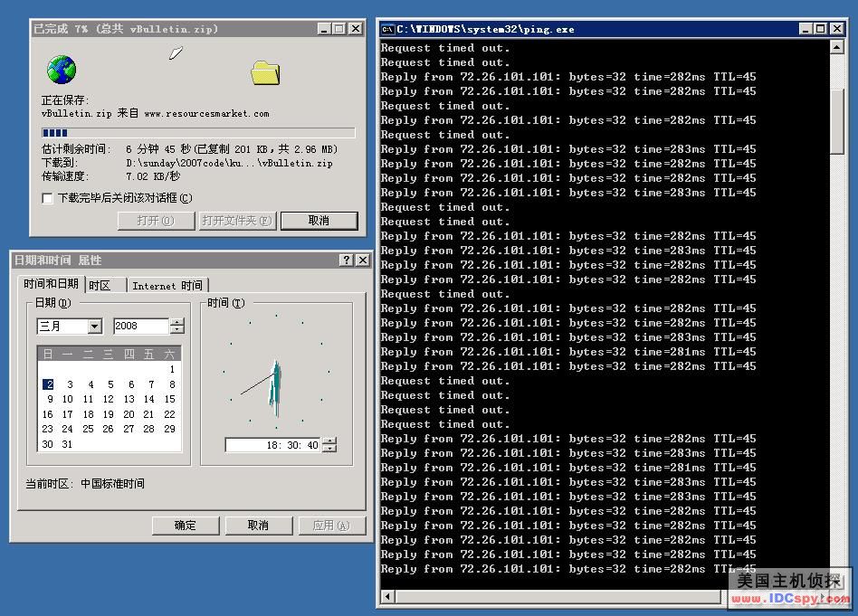
Task: Select day 22 in the calendar
Action: tap(170, 414)
